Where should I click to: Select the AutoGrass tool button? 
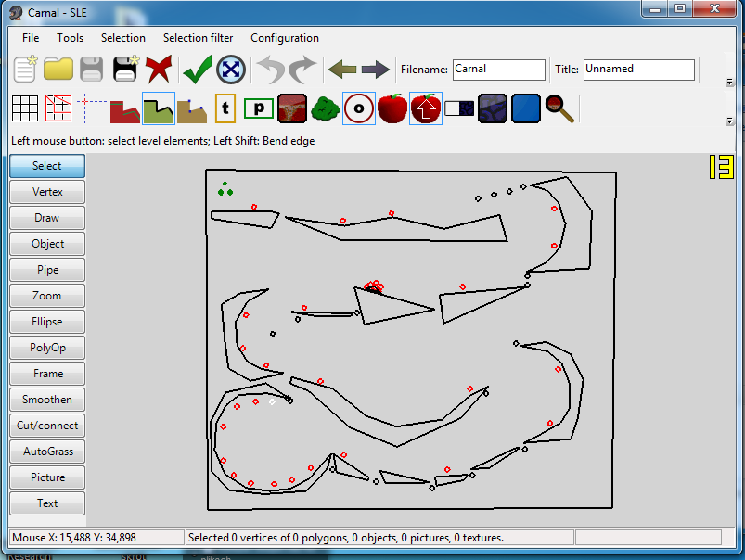coord(47,452)
